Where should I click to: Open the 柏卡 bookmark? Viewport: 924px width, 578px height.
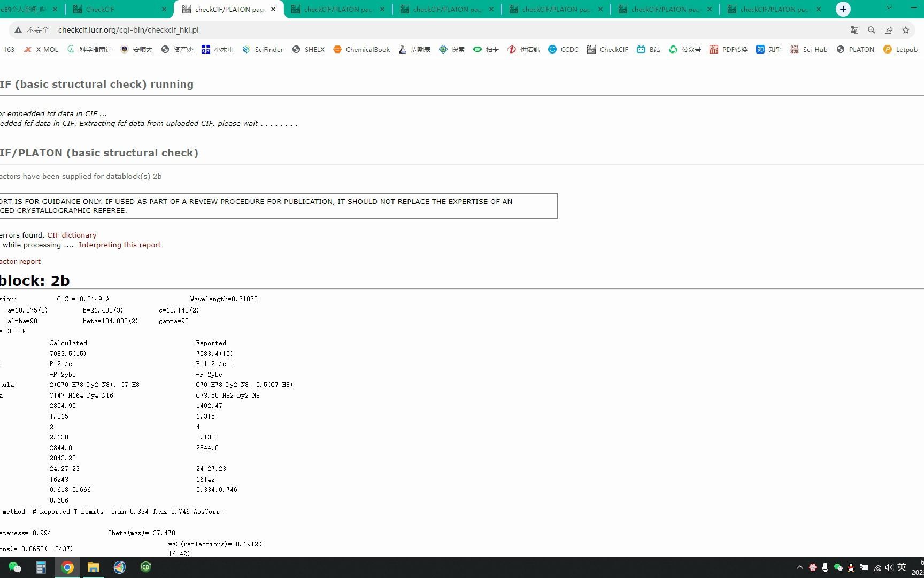click(x=486, y=49)
